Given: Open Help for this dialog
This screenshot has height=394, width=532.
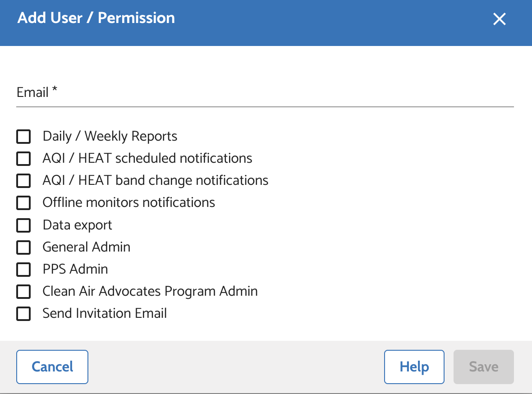Looking at the screenshot, I should (x=414, y=367).
